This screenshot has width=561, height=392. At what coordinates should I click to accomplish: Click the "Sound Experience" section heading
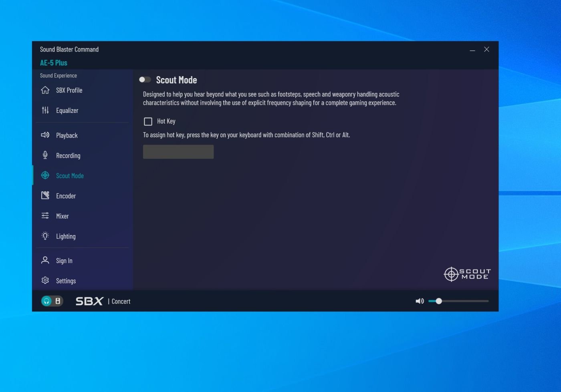pos(59,76)
